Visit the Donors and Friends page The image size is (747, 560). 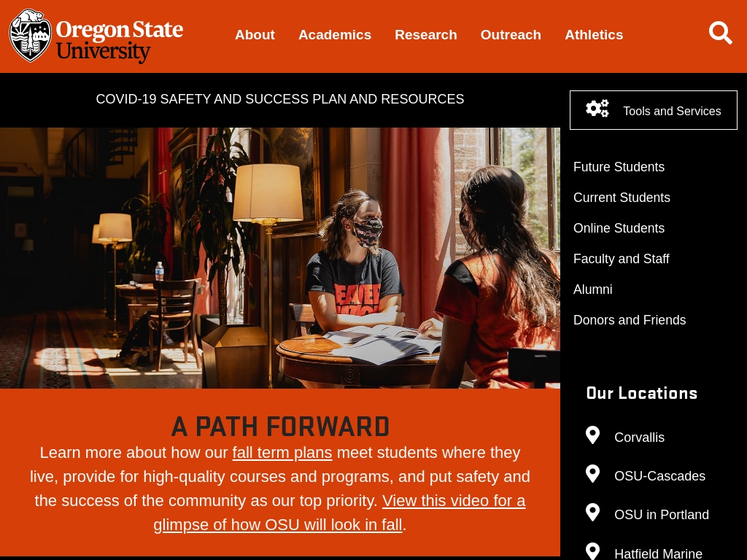click(630, 320)
